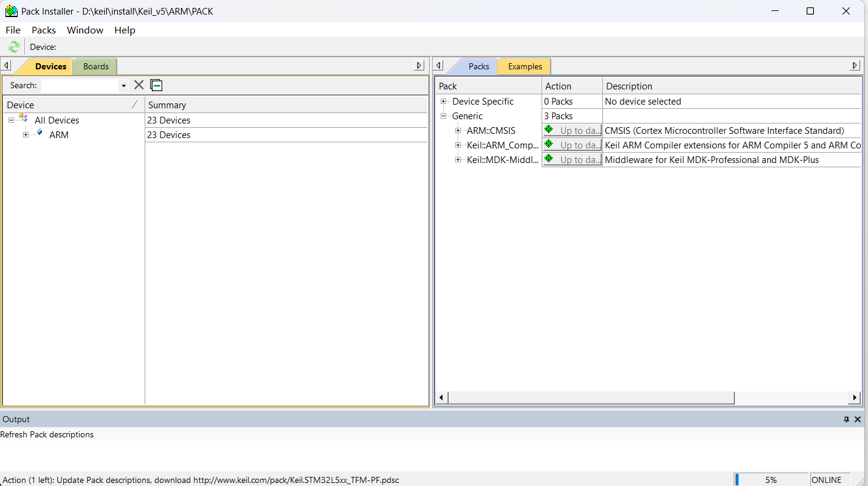The image size is (868, 486).
Task: Switch to the Devices tab
Action: click(50, 66)
